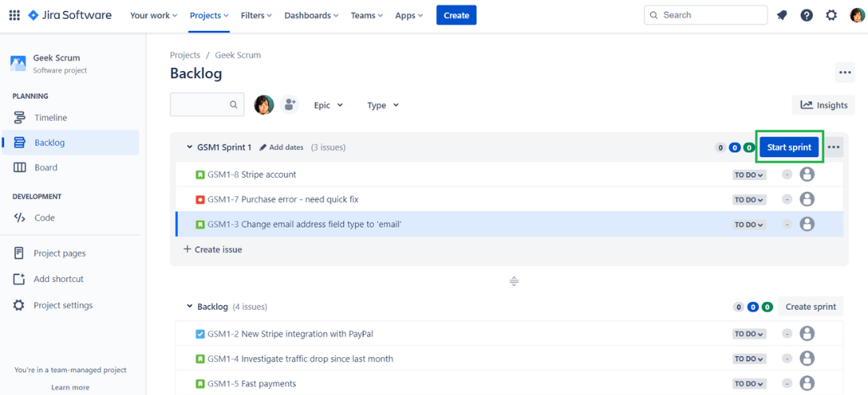Open the help question mark icon
The height and width of the screenshot is (395, 868).
806,16
